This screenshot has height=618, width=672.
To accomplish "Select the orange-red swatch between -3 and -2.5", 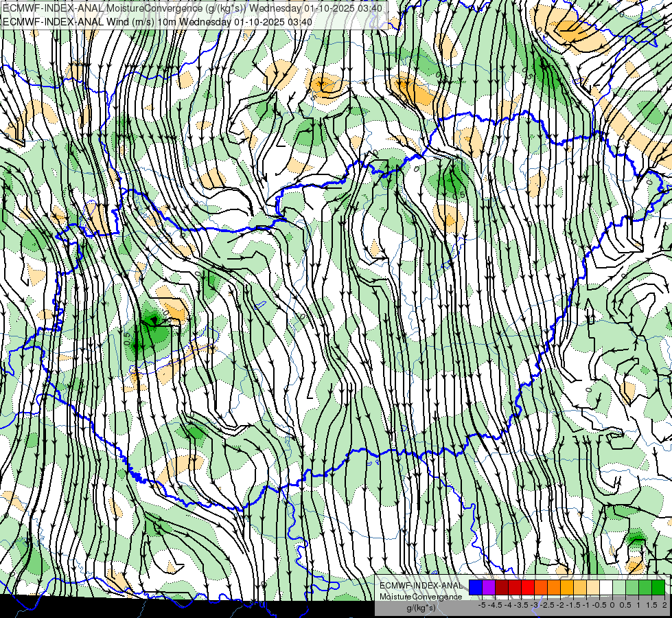I will pyautogui.click(x=541, y=588).
